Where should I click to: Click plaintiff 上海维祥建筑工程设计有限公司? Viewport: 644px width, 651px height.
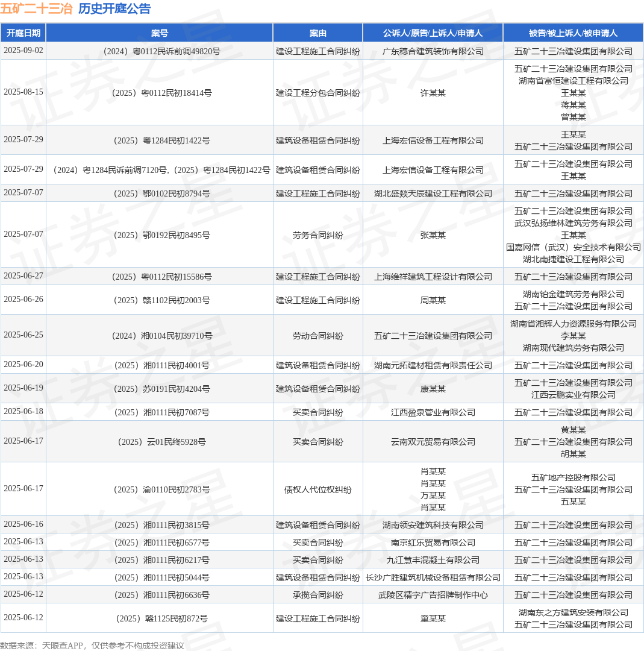click(433, 277)
